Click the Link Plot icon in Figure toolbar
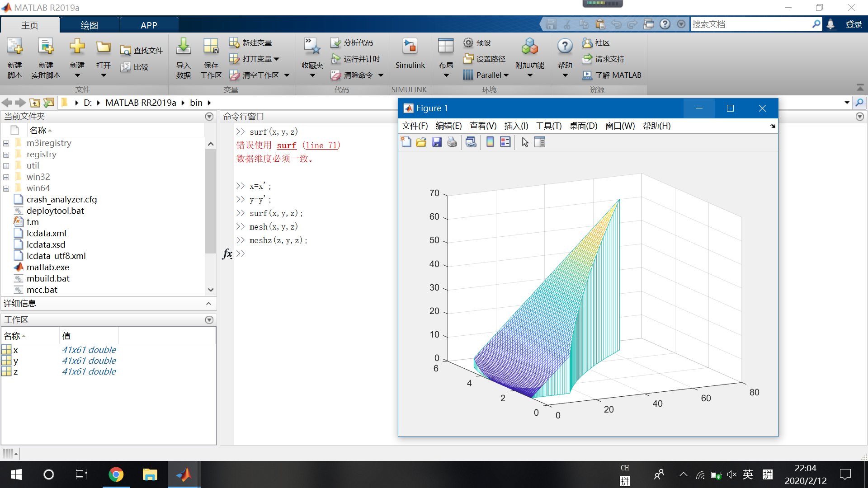868x488 pixels. [471, 142]
